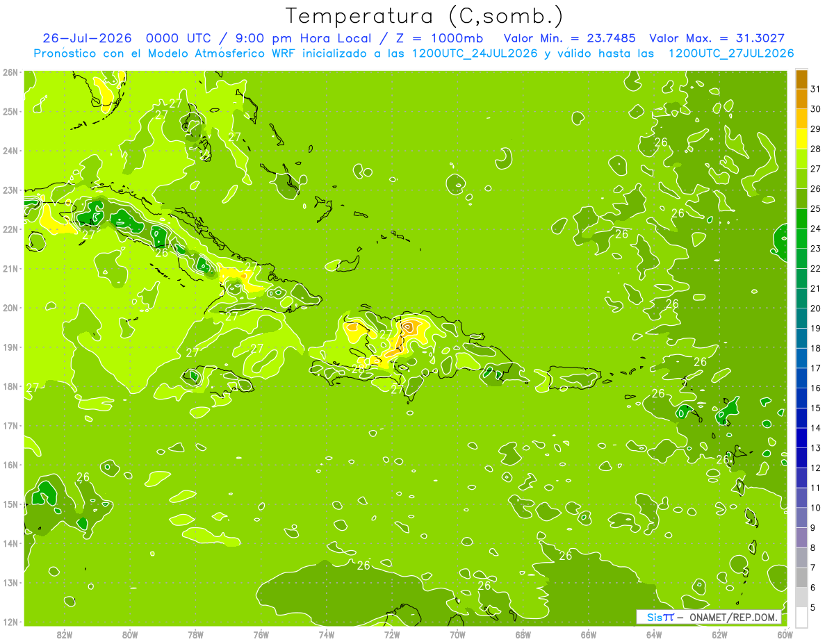This screenshot has height=644, width=834.
Task: Click the '68W' longitude axis label
Action: pos(523,634)
